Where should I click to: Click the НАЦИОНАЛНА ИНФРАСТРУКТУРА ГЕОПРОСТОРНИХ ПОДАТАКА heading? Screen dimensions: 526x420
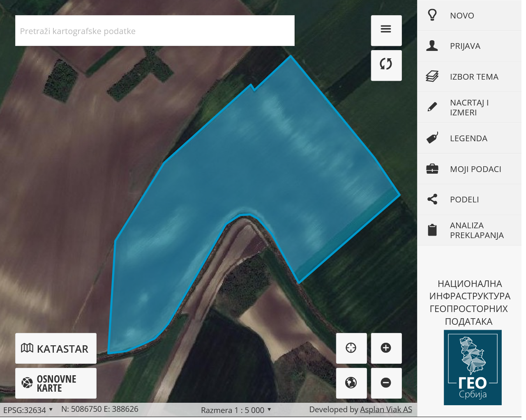click(x=469, y=303)
